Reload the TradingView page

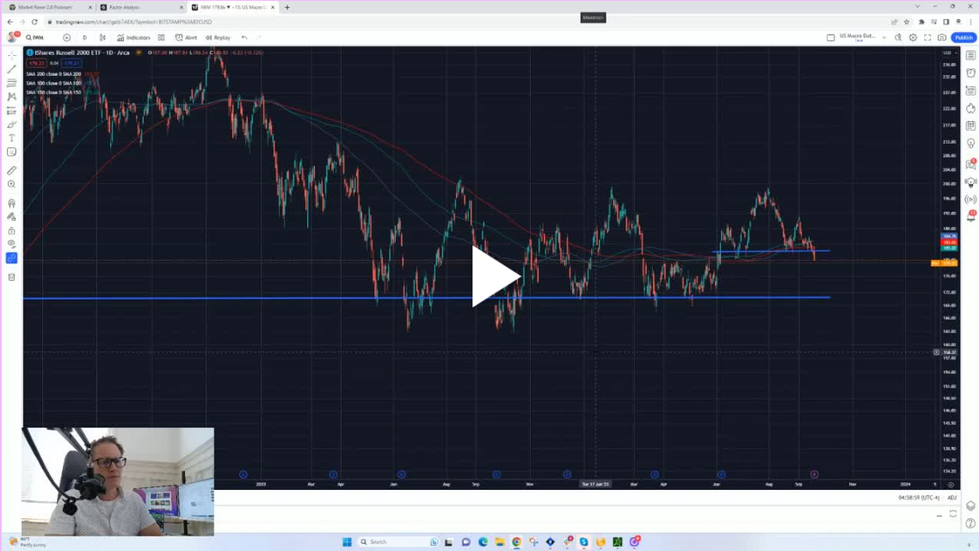point(34,22)
